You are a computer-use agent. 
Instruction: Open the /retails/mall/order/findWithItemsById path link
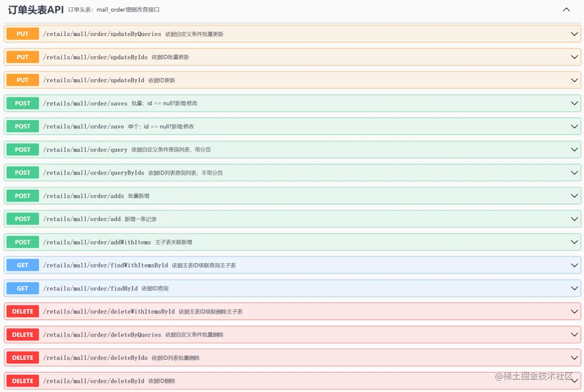point(106,265)
